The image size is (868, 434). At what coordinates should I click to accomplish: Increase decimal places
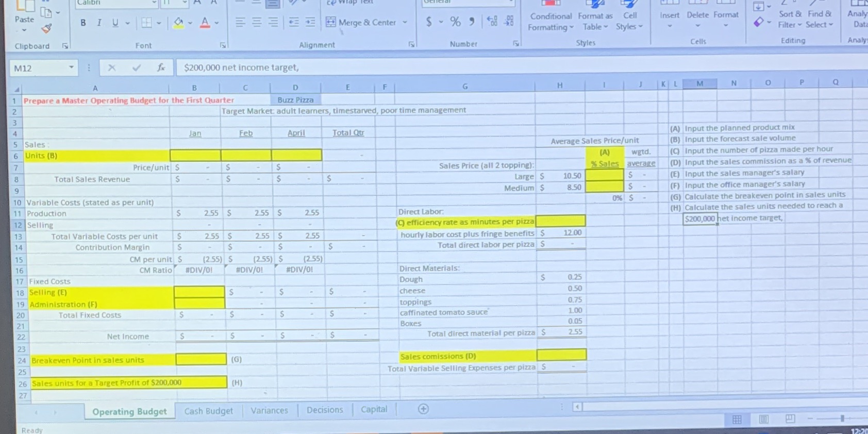(492, 21)
